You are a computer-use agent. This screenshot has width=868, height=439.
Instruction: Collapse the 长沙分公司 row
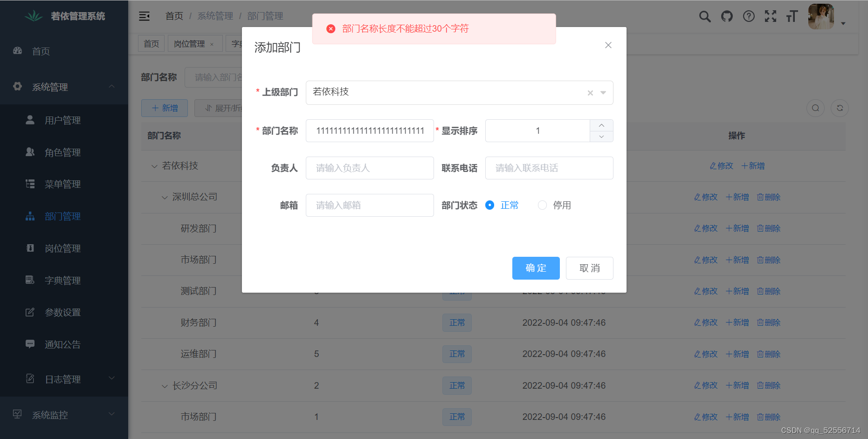coord(164,385)
